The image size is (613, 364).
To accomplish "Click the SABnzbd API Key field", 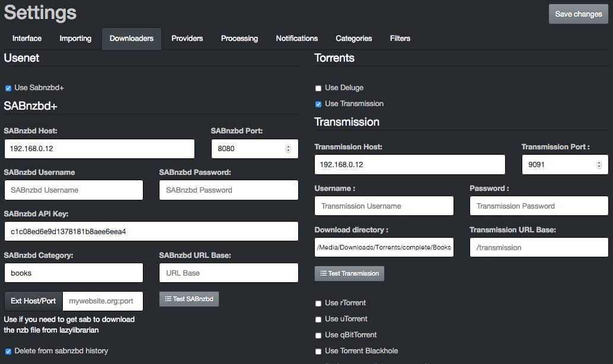I will [x=151, y=231].
